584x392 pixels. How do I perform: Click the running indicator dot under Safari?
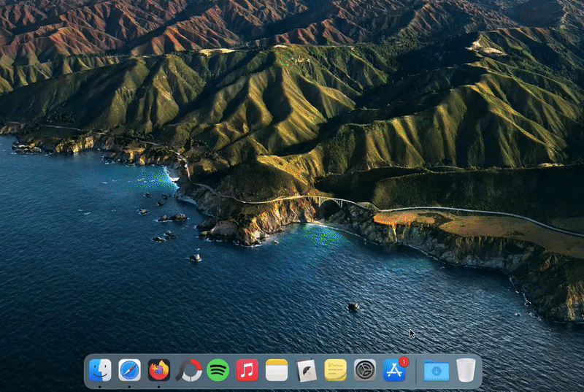[x=129, y=386]
